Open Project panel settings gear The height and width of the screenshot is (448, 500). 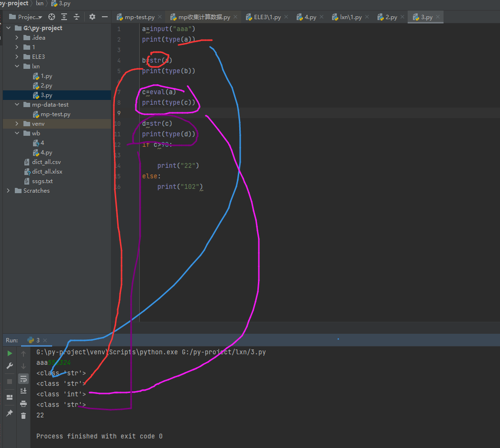click(x=92, y=17)
